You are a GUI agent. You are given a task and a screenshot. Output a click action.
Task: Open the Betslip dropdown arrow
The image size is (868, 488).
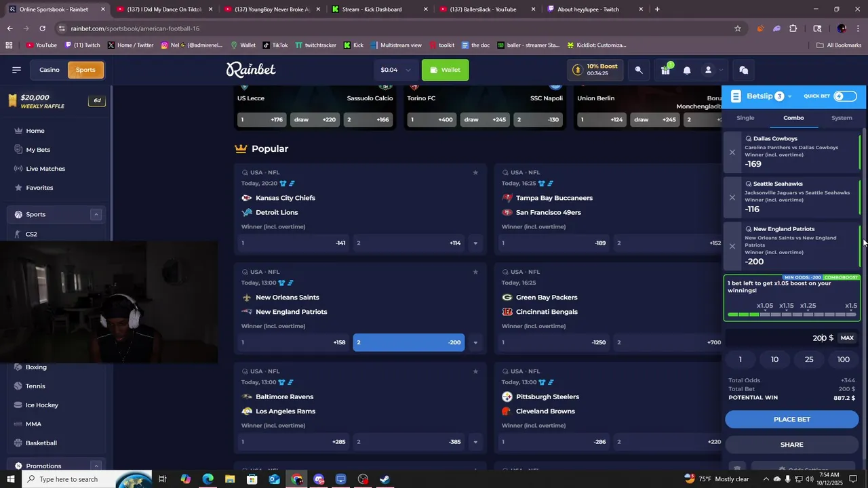(789, 97)
